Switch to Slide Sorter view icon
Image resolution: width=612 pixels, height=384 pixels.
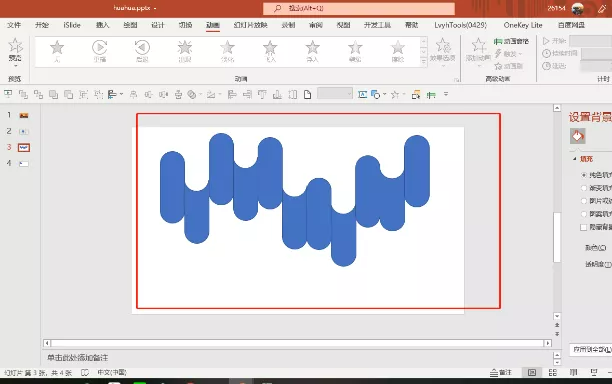pos(553,372)
